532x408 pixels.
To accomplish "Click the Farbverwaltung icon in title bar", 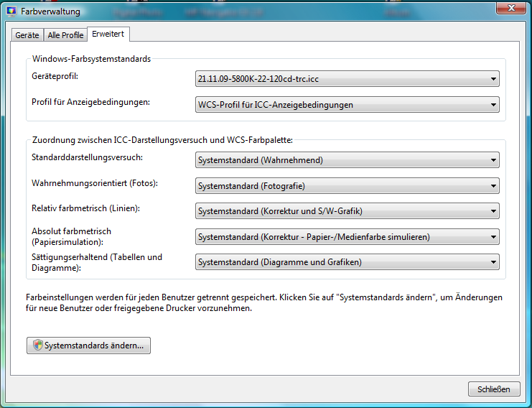I will [x=11, y=11].
